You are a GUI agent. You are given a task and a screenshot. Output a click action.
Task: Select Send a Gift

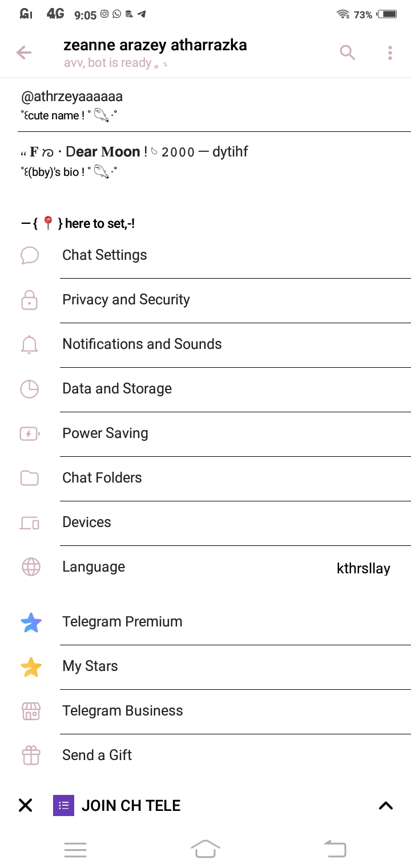(x=97, y=756)
